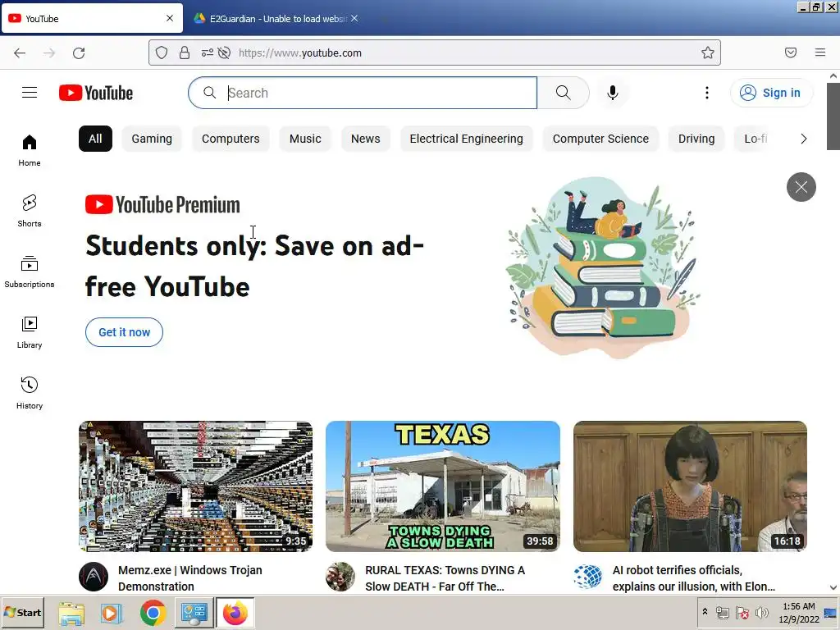Filter videos by Music
Image resolution: width=840 pixels, height=630 pixels.
coord(305,139)
